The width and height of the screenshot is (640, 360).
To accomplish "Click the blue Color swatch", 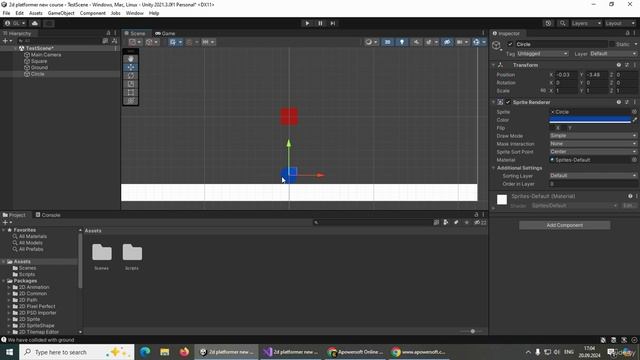I will 590,120.
